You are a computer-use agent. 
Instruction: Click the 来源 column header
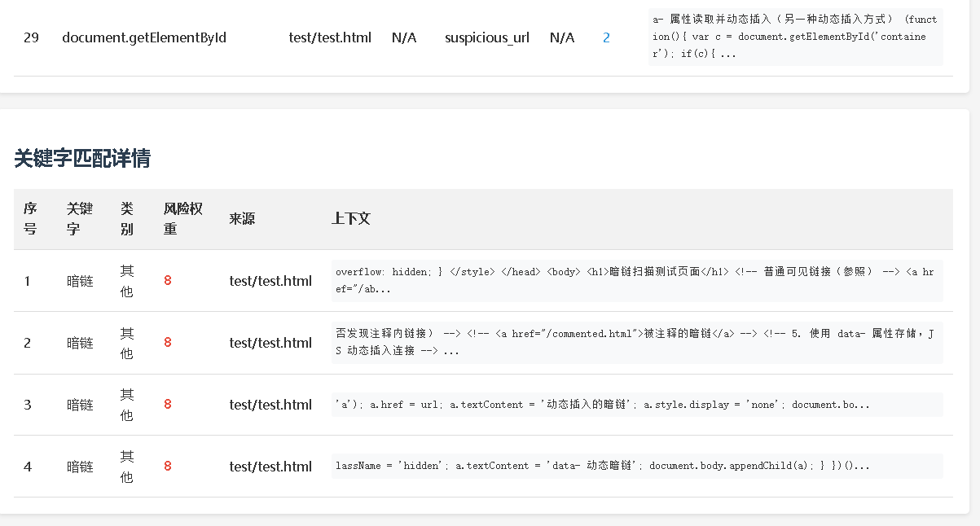(242, 219)
